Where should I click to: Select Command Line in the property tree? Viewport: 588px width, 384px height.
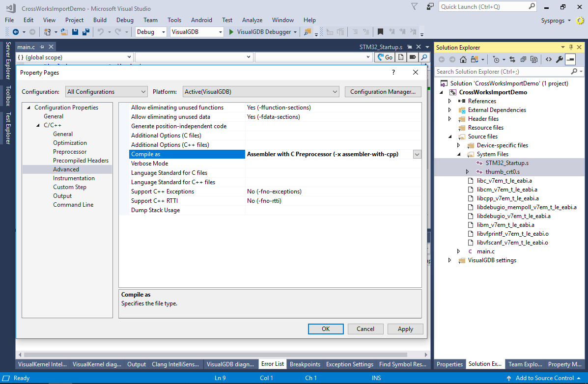click(x=73, y=205)
